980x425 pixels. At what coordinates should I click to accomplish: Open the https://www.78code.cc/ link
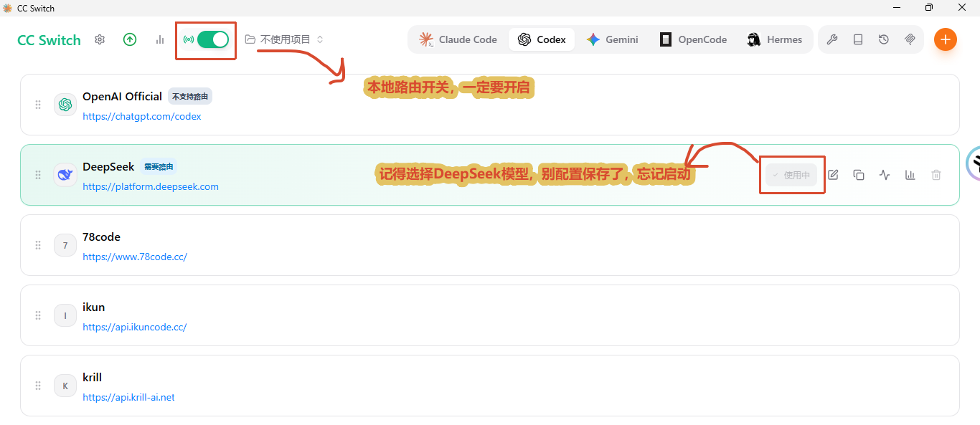click(x=135, y=257)
